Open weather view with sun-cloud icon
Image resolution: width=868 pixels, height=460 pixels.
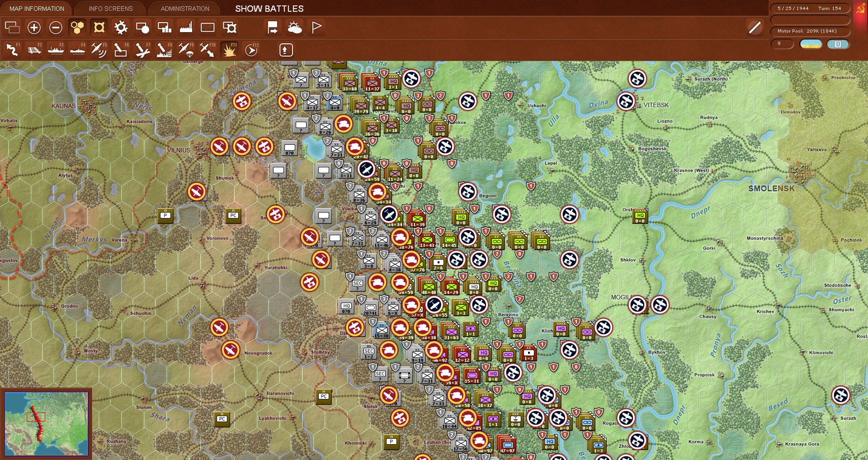pyautogui.click(x=295, y=28)
